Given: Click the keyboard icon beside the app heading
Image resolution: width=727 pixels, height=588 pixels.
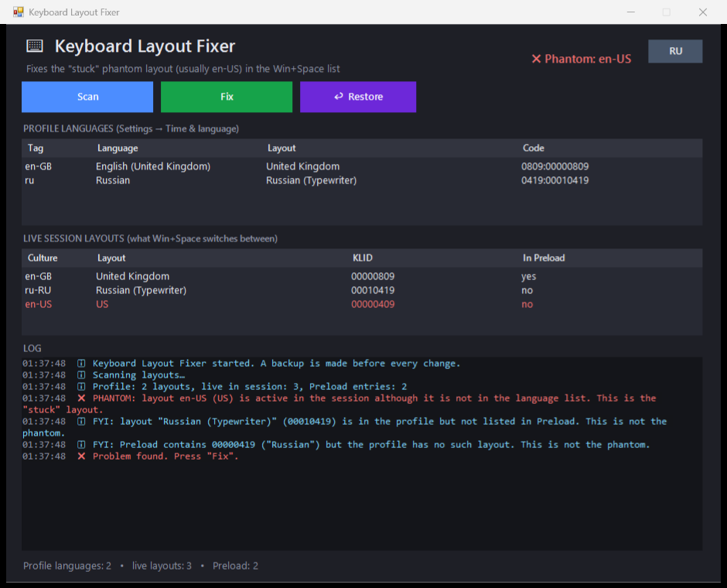Looking at the screenshot, I should tap(35, 46).
